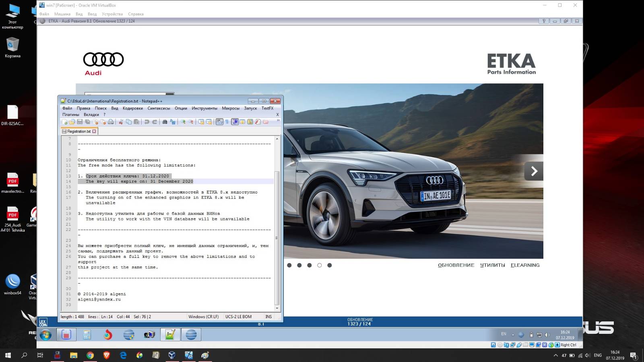
Task: Click the Zoom In toolbar icon
Action: click(183, 122)
